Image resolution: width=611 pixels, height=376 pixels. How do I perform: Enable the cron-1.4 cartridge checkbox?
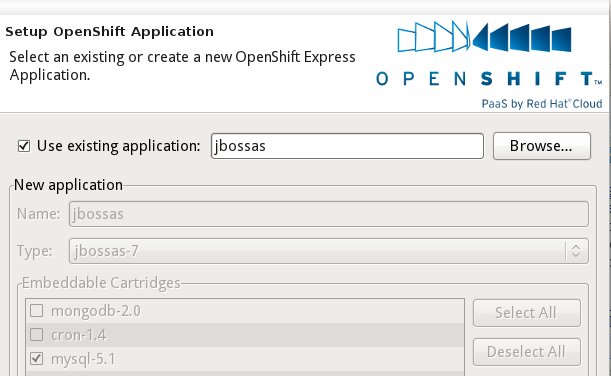click(37, 334)
